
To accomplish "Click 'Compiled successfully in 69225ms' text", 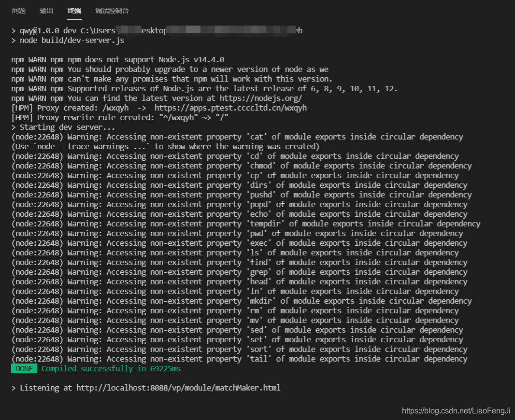I will click(x=111, y=368).
